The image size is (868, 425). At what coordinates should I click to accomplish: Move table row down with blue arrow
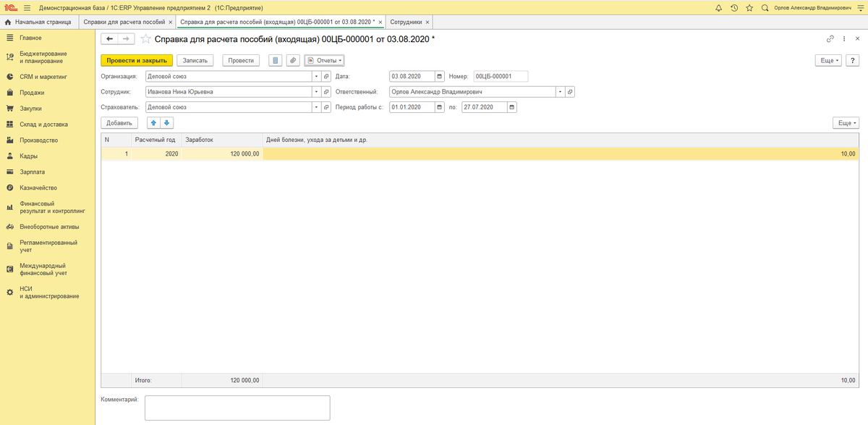(167, 123)
